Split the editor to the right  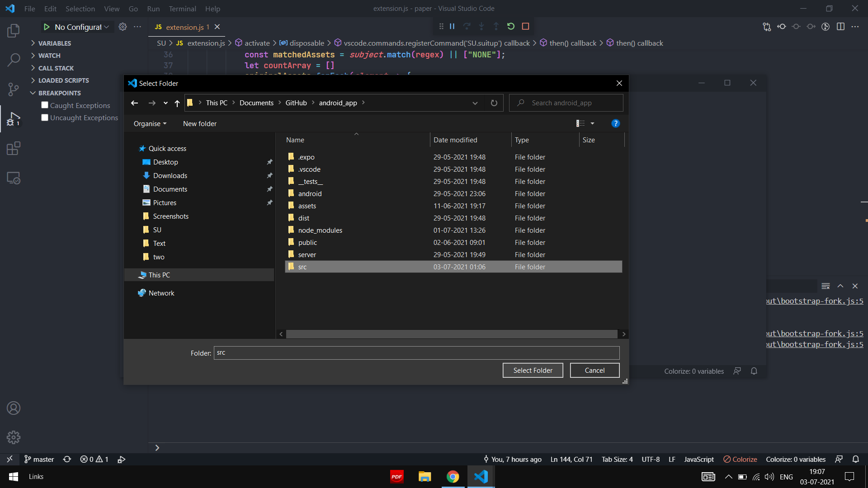(840, 27)
